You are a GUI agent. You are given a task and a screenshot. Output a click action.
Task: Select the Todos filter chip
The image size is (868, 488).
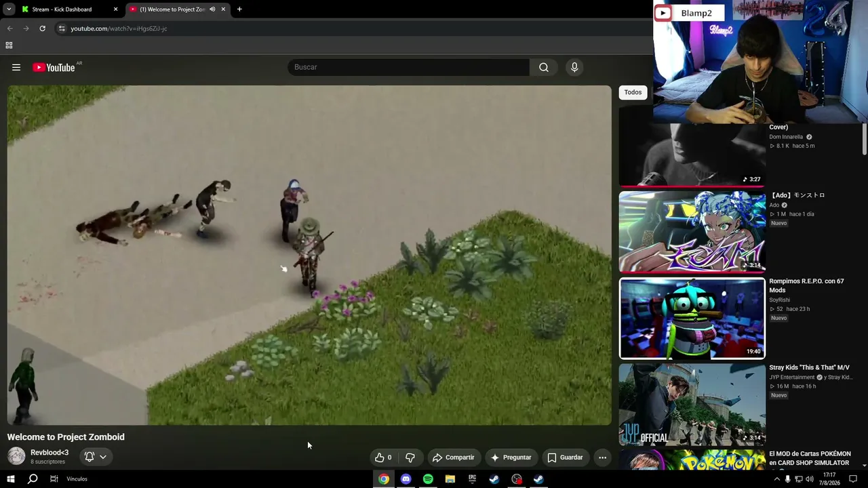pyautogui.click(x=633, y=92)
